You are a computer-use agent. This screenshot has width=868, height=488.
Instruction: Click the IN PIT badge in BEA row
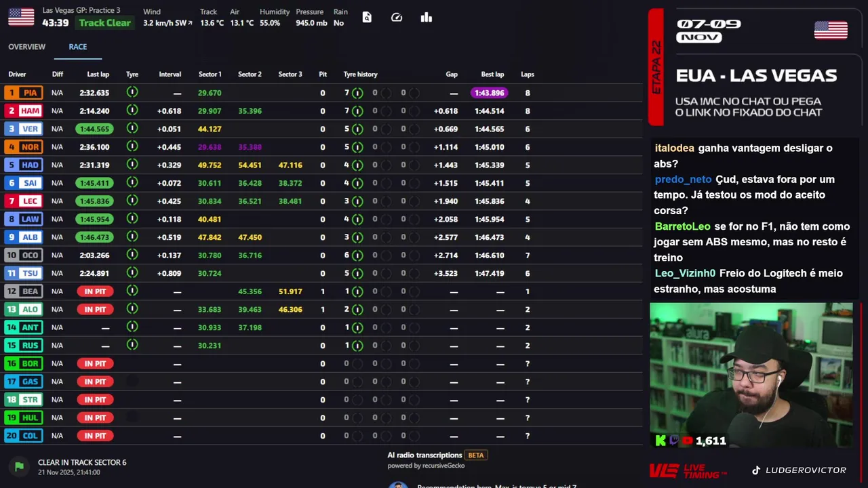tap(95, 291)
